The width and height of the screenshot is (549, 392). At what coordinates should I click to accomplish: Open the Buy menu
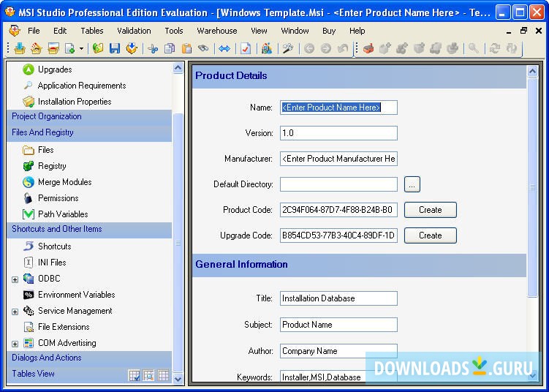(329, 31)
